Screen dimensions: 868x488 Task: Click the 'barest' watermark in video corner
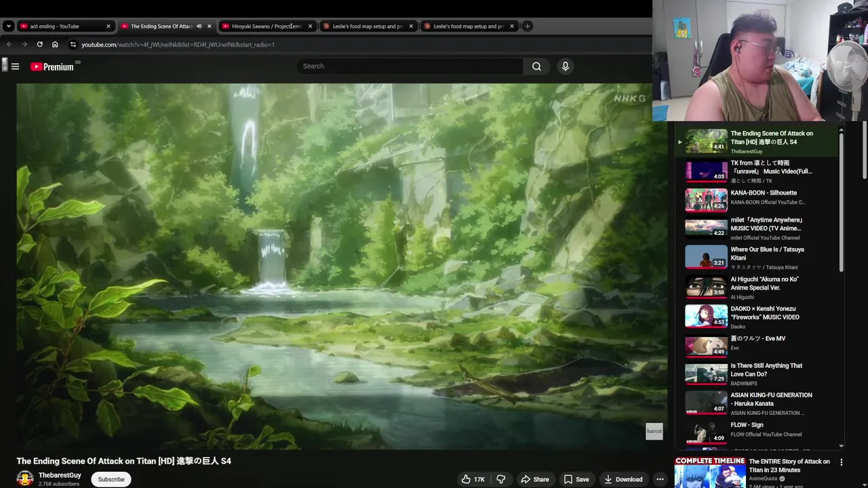[654, 431]
